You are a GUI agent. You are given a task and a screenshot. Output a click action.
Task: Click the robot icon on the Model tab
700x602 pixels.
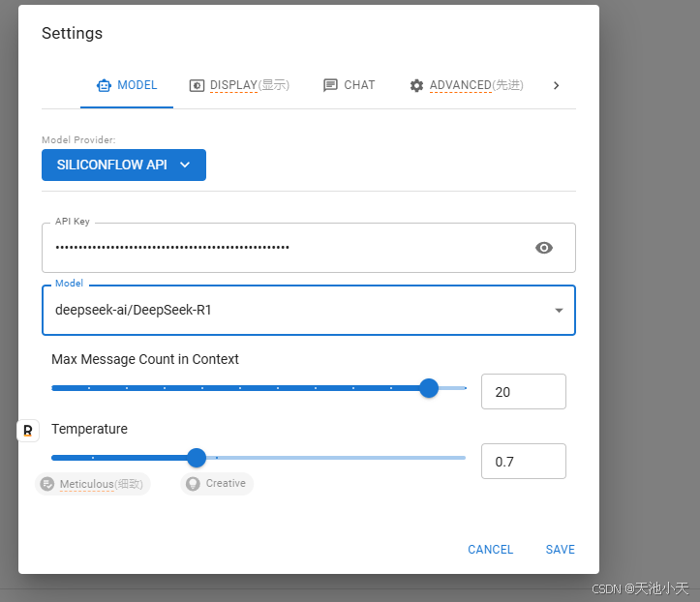tap(104, 85)
